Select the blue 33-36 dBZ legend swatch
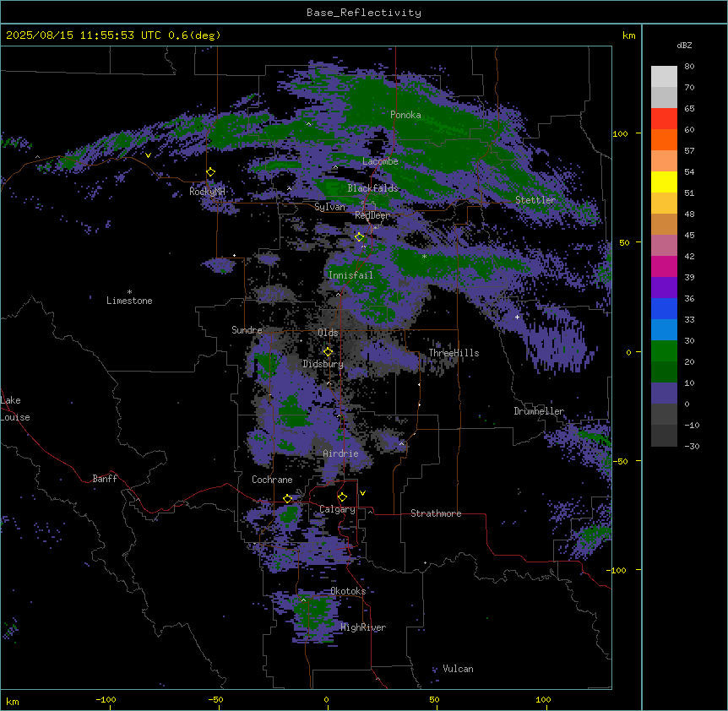 [664, 308]
